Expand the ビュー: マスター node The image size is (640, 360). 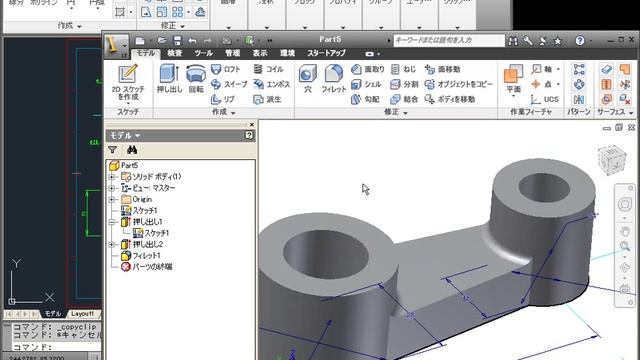(x=112, y=188)
